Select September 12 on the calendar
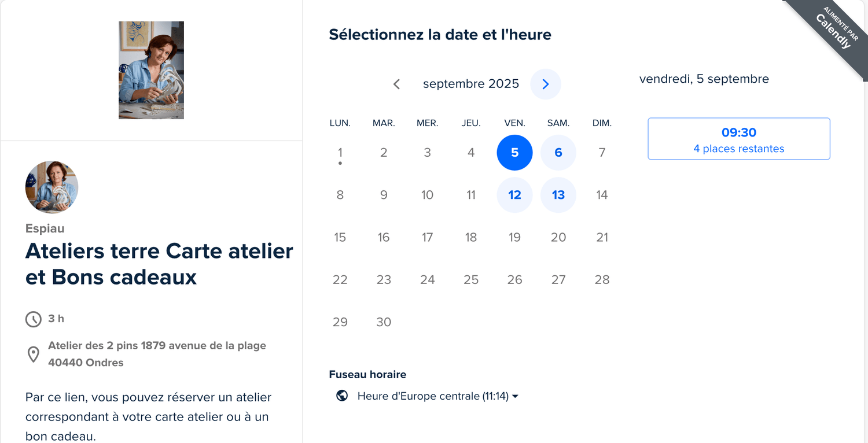The image size is (868, 443). (x=514, y=195)
